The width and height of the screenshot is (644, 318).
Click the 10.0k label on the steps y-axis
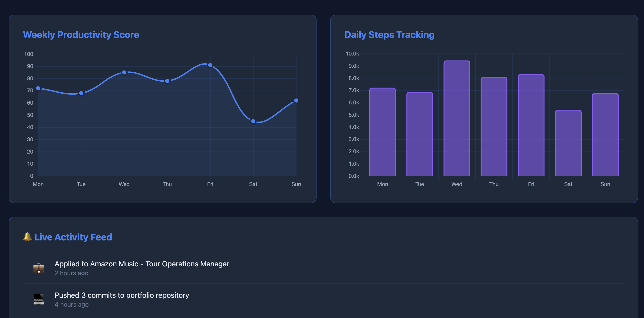pyautogui.click(x=352, y=54)
